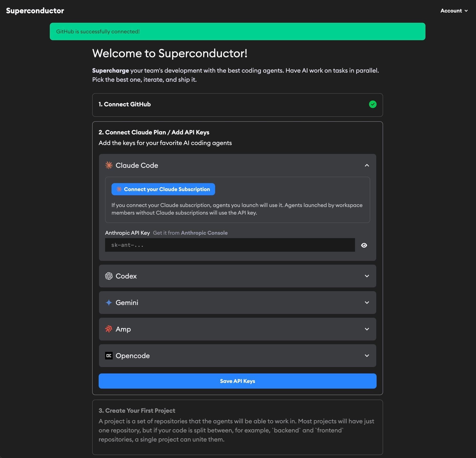This screenshot has height=458, width=476.
Task: Collapse the Claude Code section
Action: click(367, 165)
